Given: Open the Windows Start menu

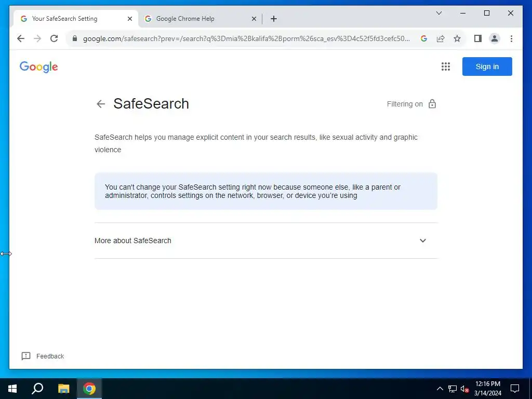Looking at the screenshot, I should coord(12,389).
